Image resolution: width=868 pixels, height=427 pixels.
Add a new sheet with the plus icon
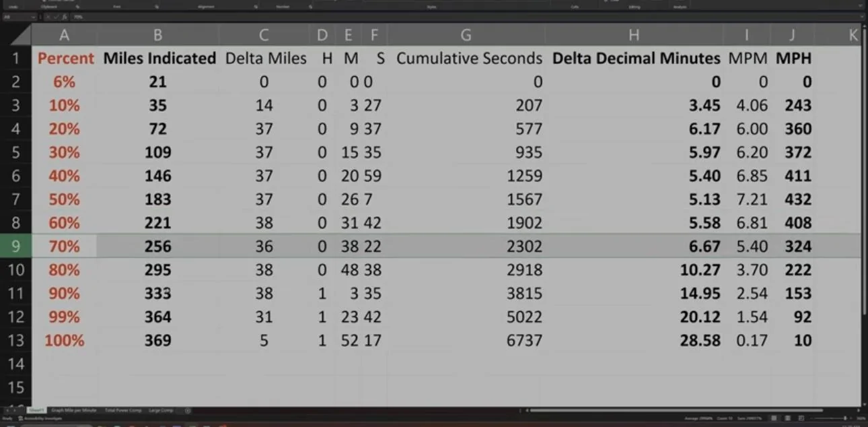188,410
